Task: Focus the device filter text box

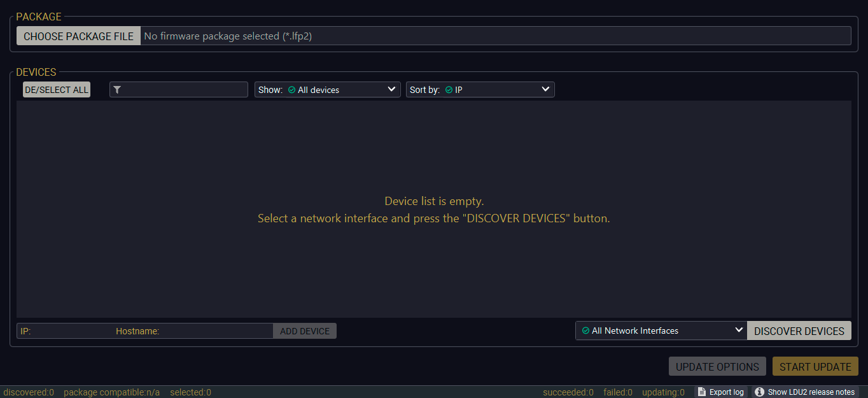Action: pyautogui.click(x=179, y=90)
